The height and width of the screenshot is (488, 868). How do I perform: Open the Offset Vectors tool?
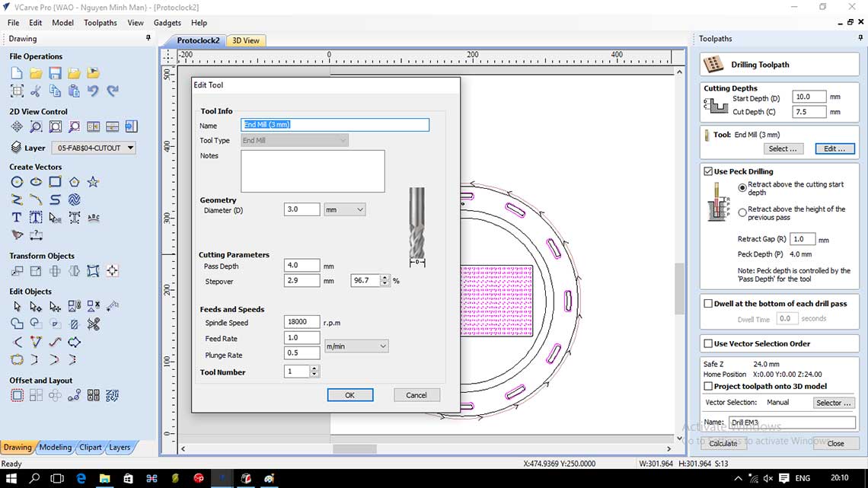point(17,395)
